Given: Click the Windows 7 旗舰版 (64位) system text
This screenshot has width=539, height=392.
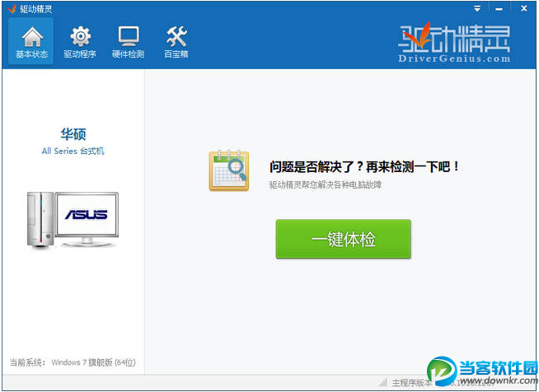Looking at the screenshot, I should pyautogui.click(x=93, y=362).
